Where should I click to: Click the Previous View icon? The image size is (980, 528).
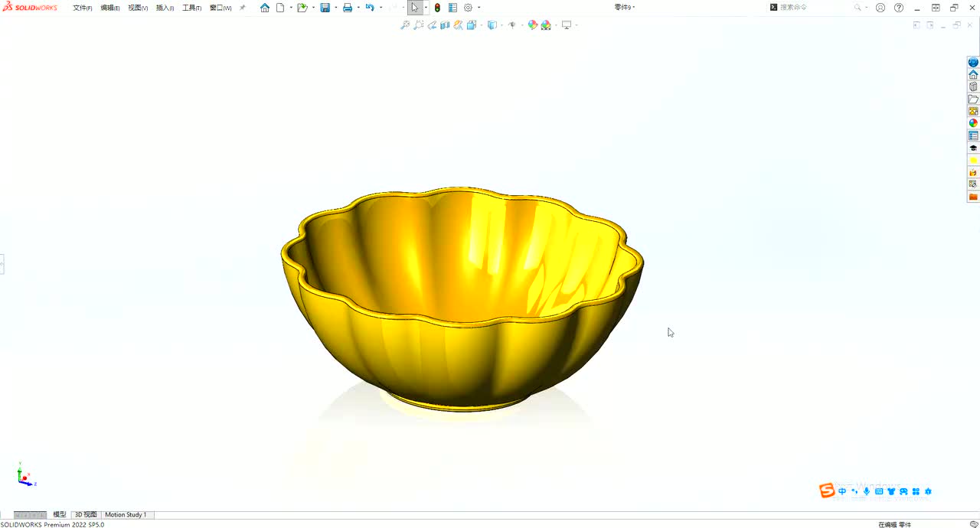click(432, 25)
